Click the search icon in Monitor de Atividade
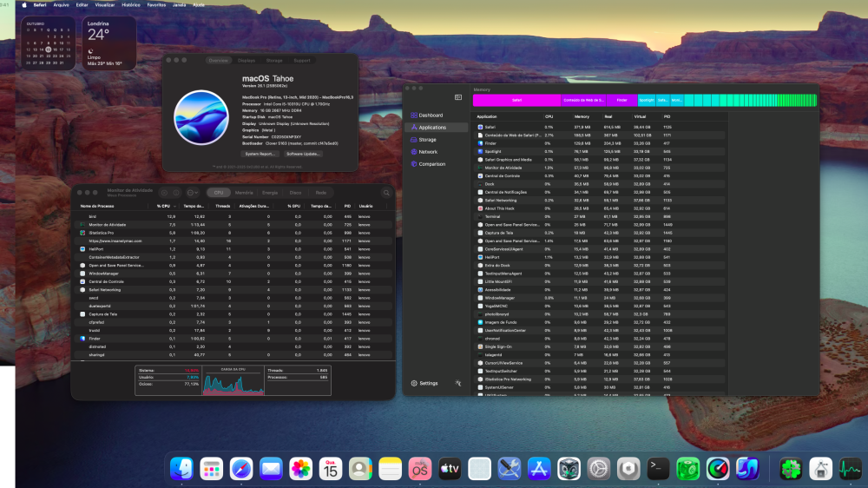The width and height of the screenshot is (868, 488). click(386, 193)
